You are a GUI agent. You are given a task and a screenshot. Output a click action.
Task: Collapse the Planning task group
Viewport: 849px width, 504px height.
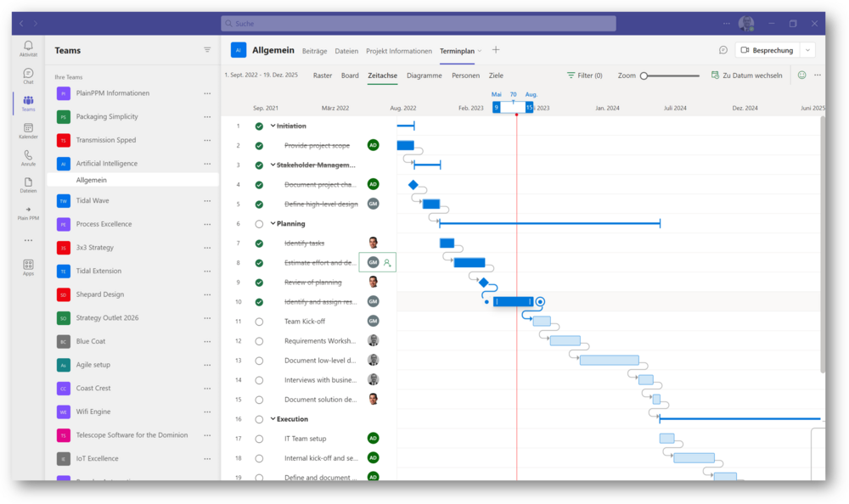(273, 224)
